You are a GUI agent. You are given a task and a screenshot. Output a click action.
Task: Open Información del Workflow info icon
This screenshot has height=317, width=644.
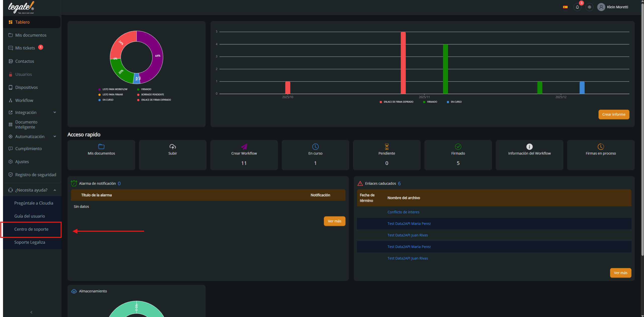click(x=529, y=146)
